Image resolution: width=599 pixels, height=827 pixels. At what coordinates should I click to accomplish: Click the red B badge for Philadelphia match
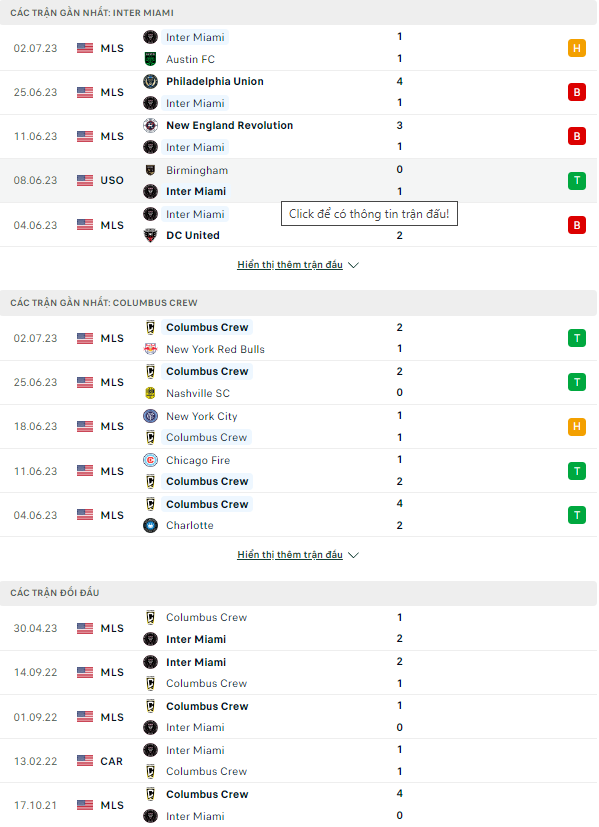point(577,92)
